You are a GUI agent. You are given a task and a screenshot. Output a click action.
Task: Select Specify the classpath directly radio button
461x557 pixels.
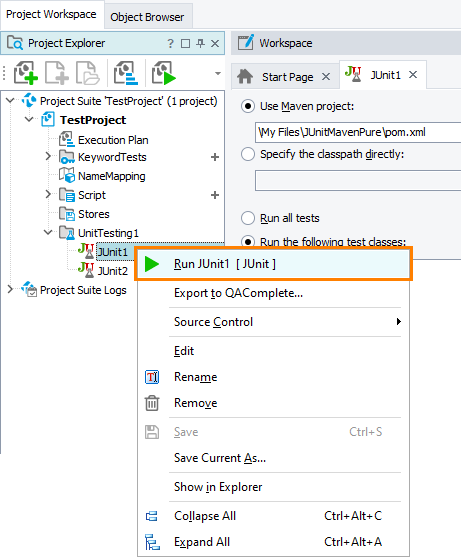tap(248, 154)
